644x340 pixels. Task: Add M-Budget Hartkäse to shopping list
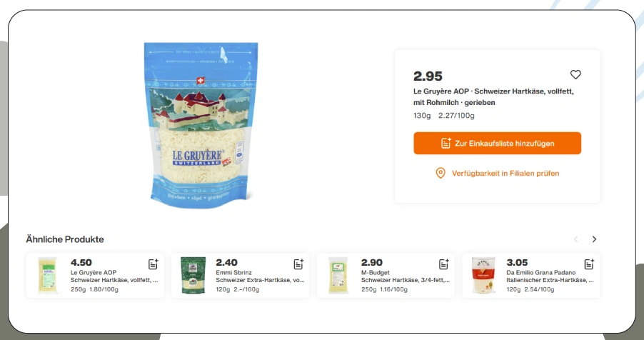(444, 264)
